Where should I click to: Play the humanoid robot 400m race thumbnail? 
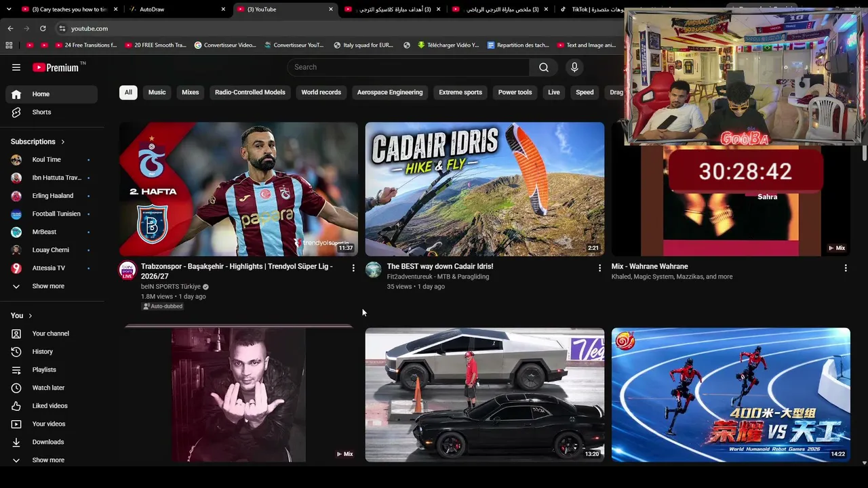pyautogui.click(x=731, y=395)
